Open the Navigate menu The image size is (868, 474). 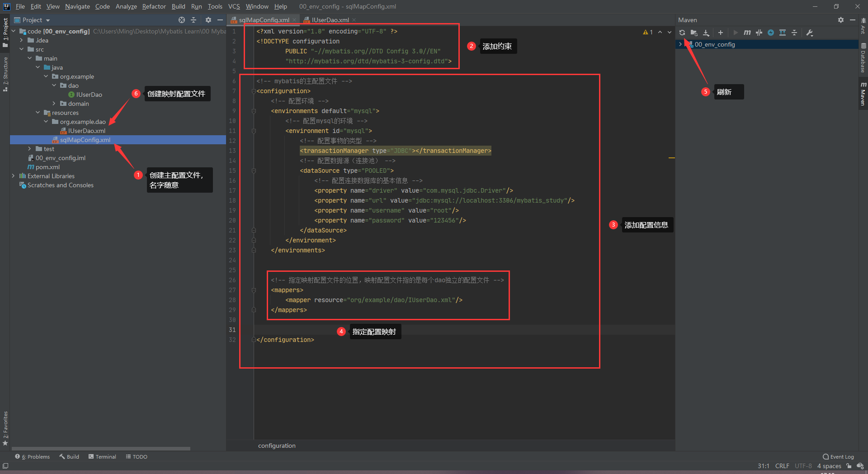pyautogui.click(x=77, y=6)
